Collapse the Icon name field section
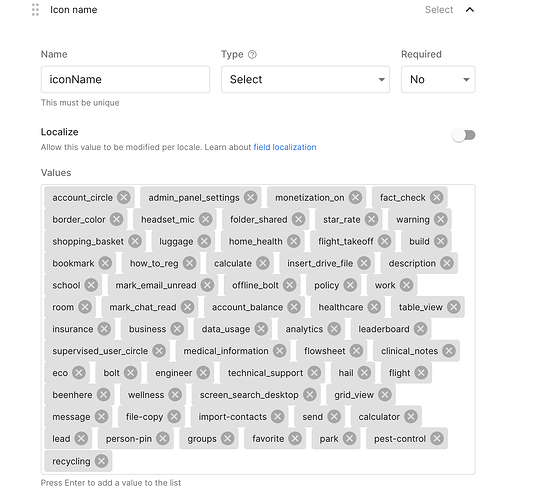Viewport: 535px width, 500px height. click(470, 10)
